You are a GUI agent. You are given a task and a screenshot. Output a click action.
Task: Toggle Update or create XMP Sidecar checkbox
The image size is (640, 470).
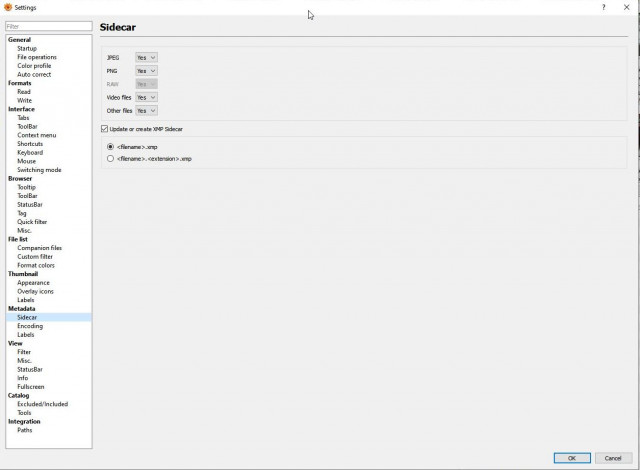104,129
